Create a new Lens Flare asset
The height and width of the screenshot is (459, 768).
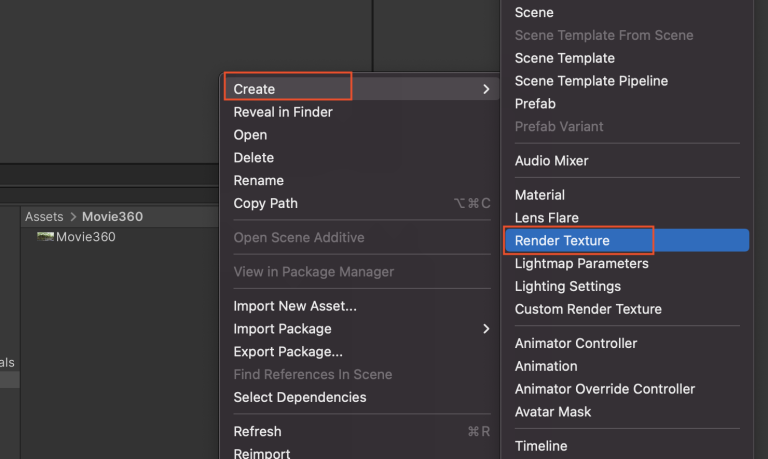point(547,218)
